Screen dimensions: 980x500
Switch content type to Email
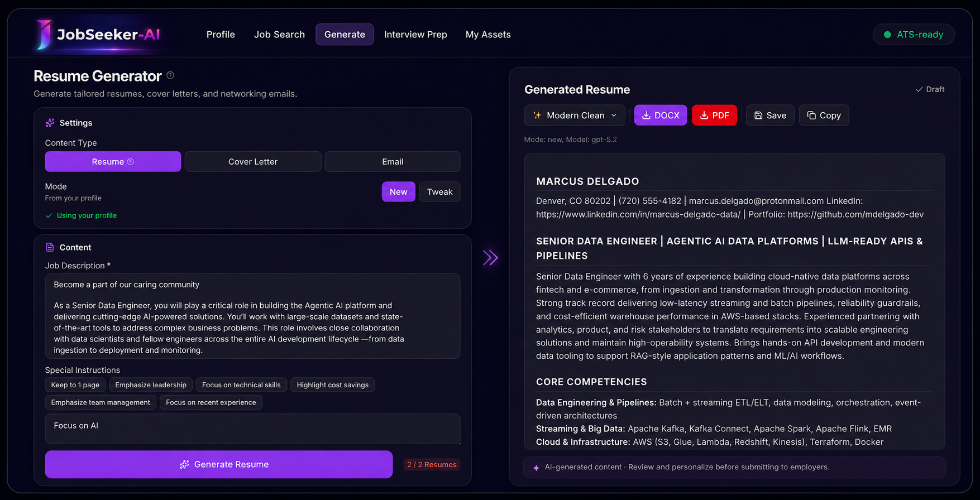[393, 162]
